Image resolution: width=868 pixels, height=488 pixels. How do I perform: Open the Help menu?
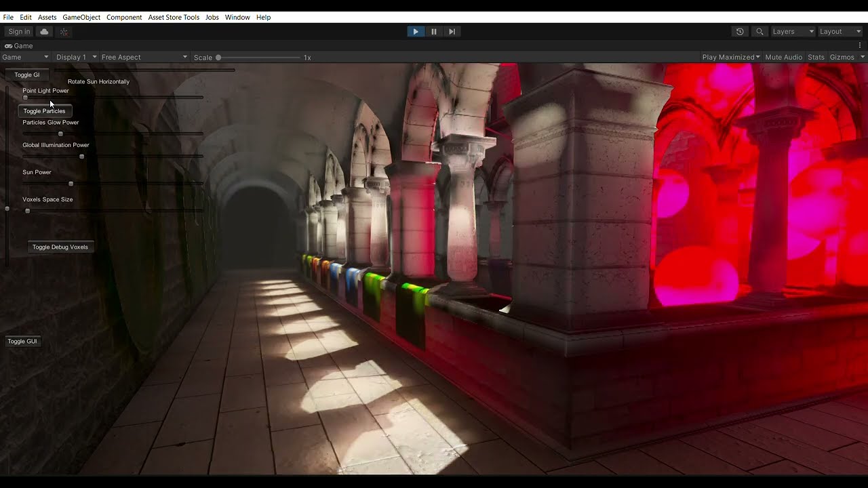coord(264,17)
